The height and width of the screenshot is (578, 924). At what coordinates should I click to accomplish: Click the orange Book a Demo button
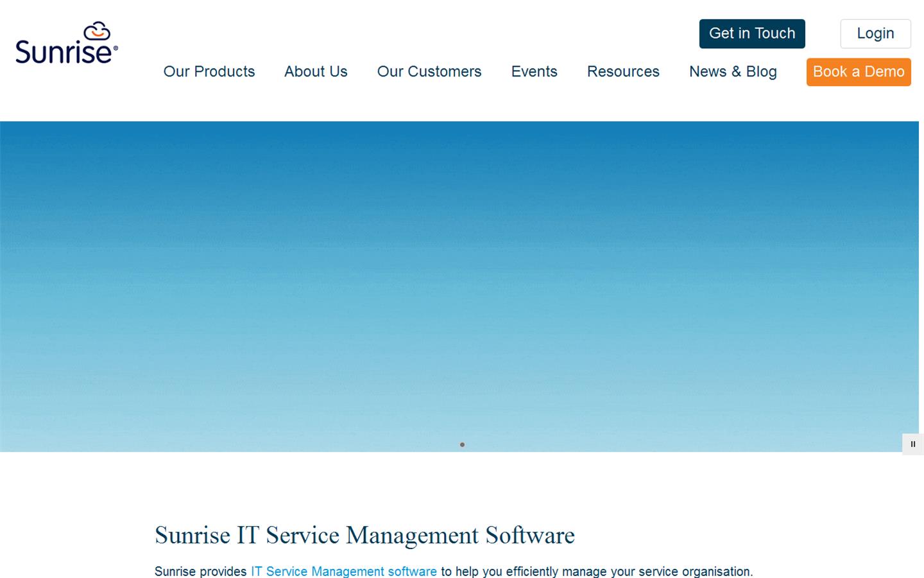coord(858,72)
